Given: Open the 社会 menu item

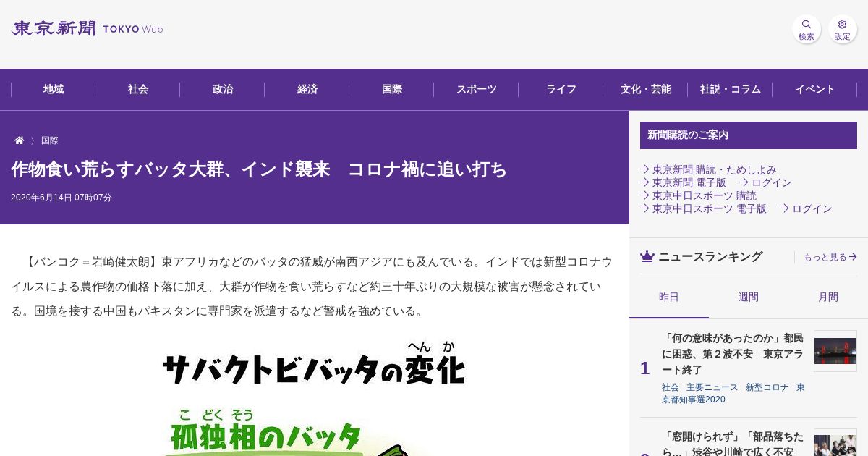Looking at the screenshot, I should [x=138, y=90].
